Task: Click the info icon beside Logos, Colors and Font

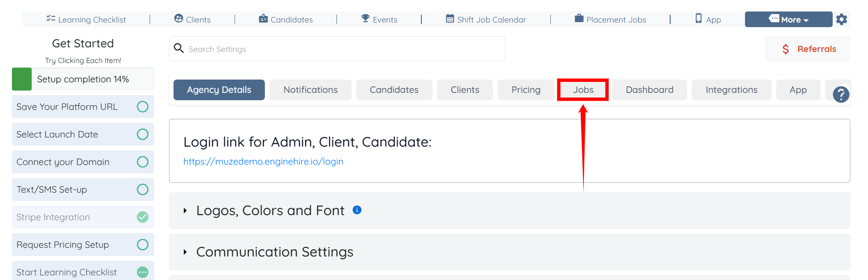Action: (x=357, y=210)
